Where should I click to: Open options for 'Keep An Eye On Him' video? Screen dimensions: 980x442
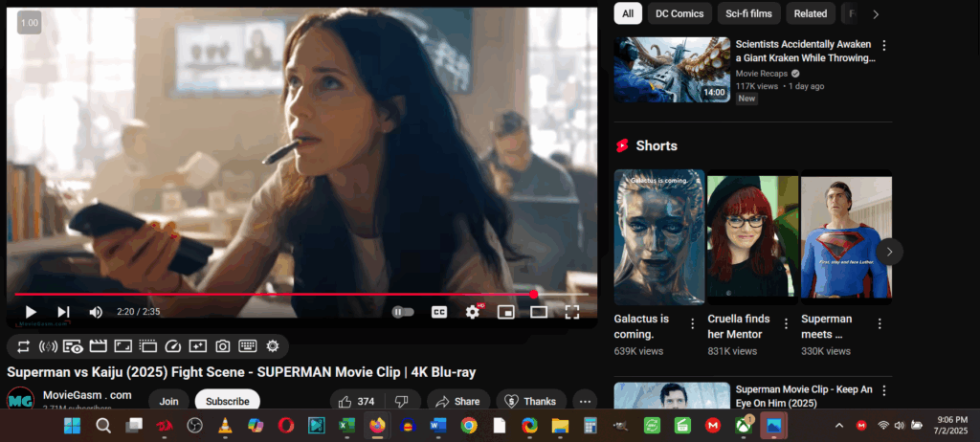pos(883,390)
